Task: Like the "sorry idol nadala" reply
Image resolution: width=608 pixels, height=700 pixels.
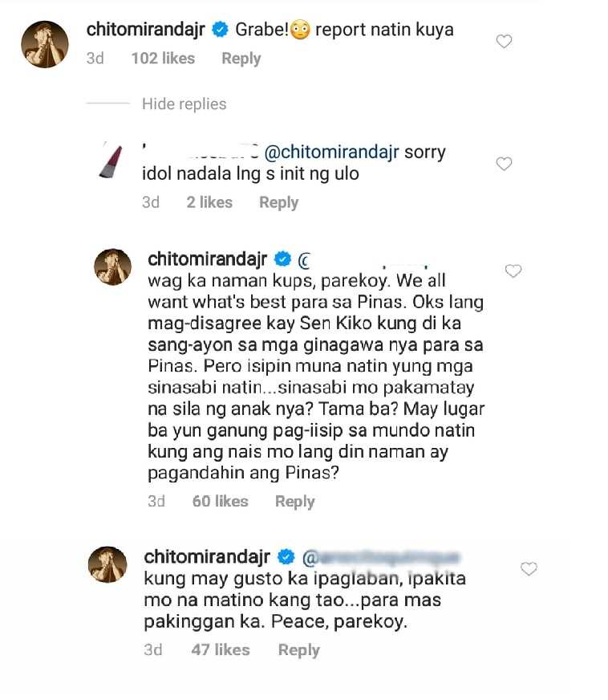Action: (x=504, y=164)
